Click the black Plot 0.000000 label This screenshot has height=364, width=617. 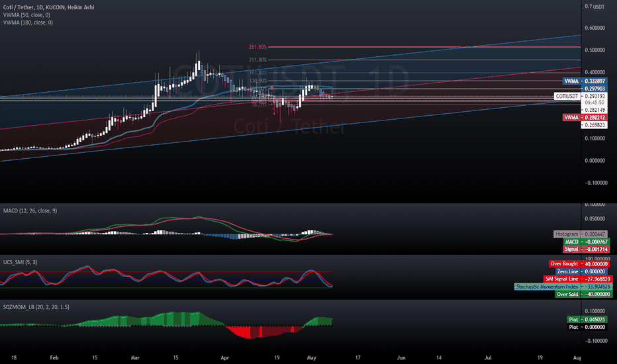[x=587, y=327]
